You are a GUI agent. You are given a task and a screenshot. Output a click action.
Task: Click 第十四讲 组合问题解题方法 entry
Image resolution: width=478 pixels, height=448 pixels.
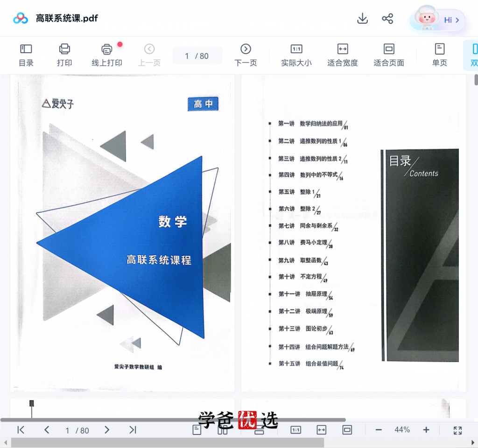point(316,347)
